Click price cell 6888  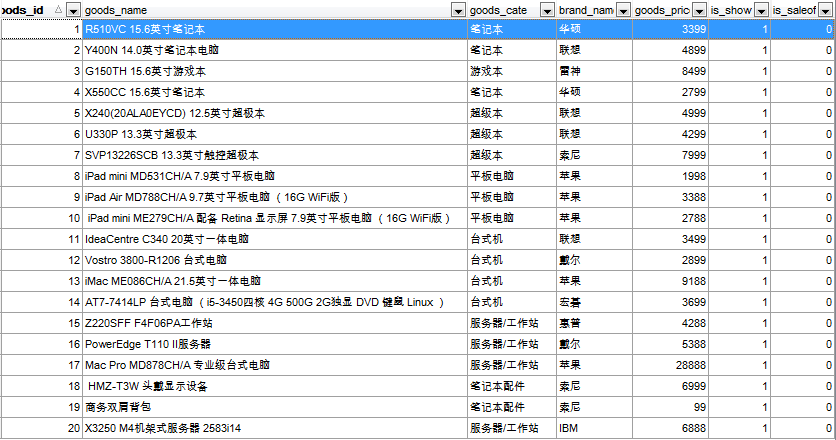[670, 428]
